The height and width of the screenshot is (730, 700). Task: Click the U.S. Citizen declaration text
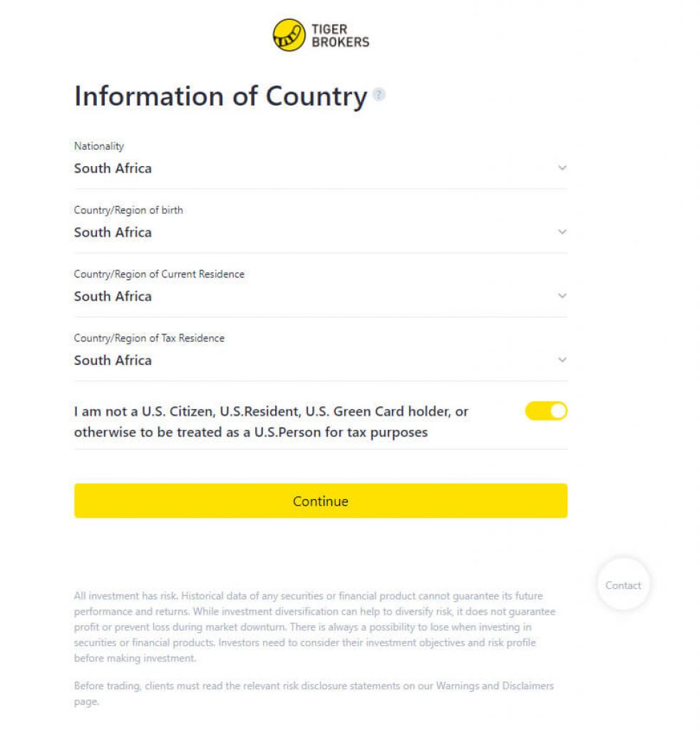pos(271,421)
